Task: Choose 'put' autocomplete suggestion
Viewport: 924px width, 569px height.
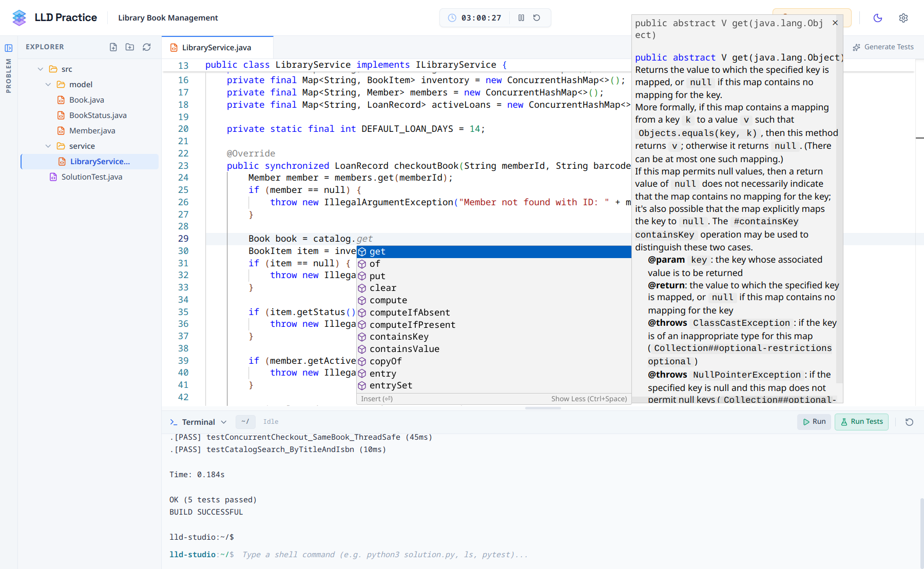Action: tap(494, 276)
